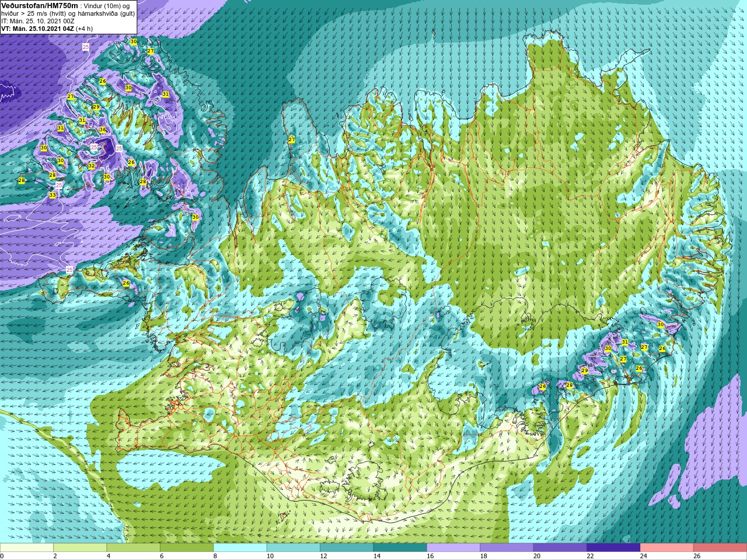
Task: Pick the 20–22 m/s violet legend swatch
Action: (560, 547)
